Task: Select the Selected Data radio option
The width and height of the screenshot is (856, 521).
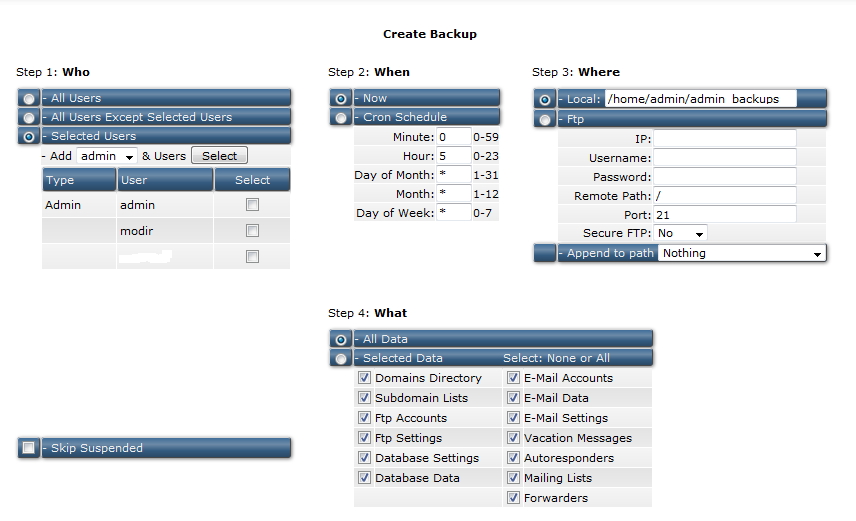Action: pyautogui.click(x=342, y=358)
